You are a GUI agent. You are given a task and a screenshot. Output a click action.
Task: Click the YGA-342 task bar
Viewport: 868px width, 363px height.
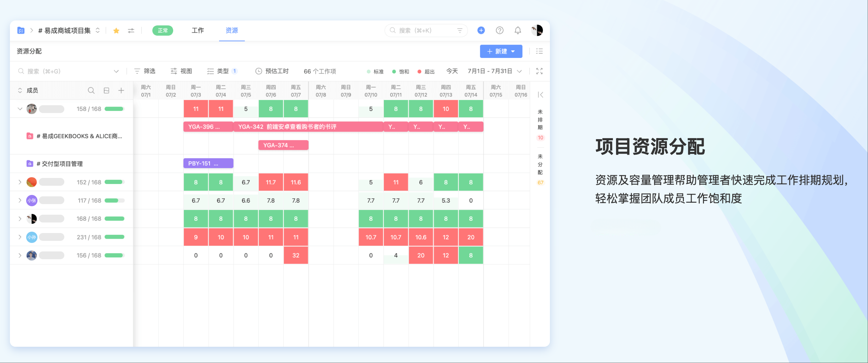coord(308,127)
